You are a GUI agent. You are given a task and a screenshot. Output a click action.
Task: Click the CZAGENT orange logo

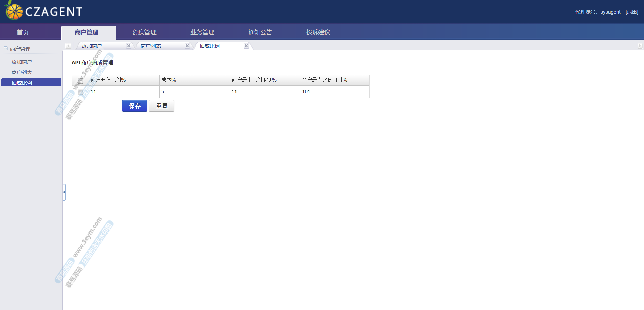pos(14,11)
